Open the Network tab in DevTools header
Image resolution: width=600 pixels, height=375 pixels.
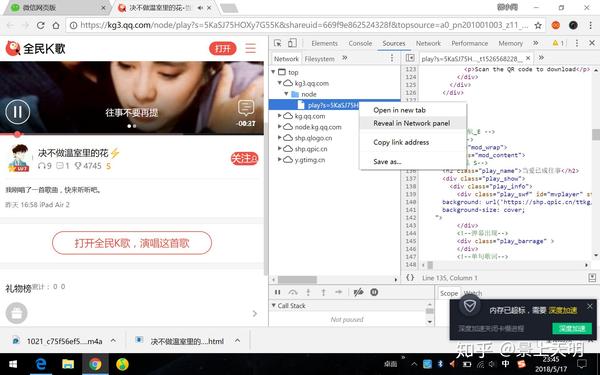pos(428,43)
